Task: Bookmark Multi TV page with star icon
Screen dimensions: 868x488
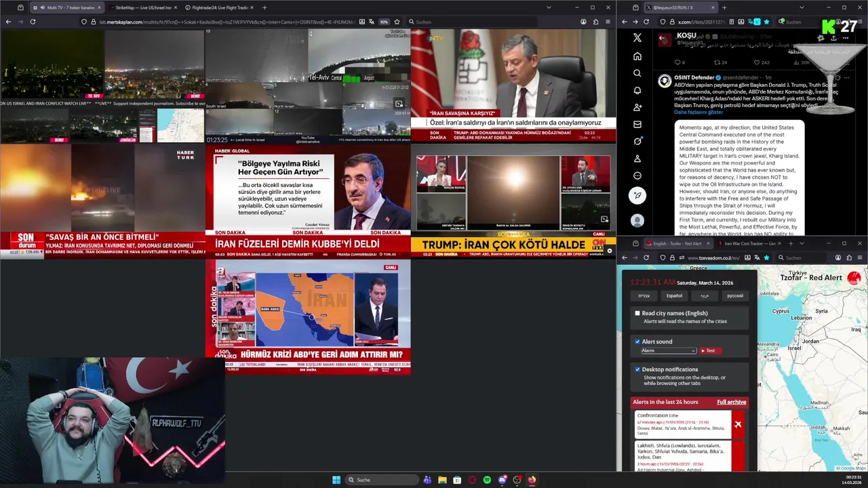Action: coord(397,22)
